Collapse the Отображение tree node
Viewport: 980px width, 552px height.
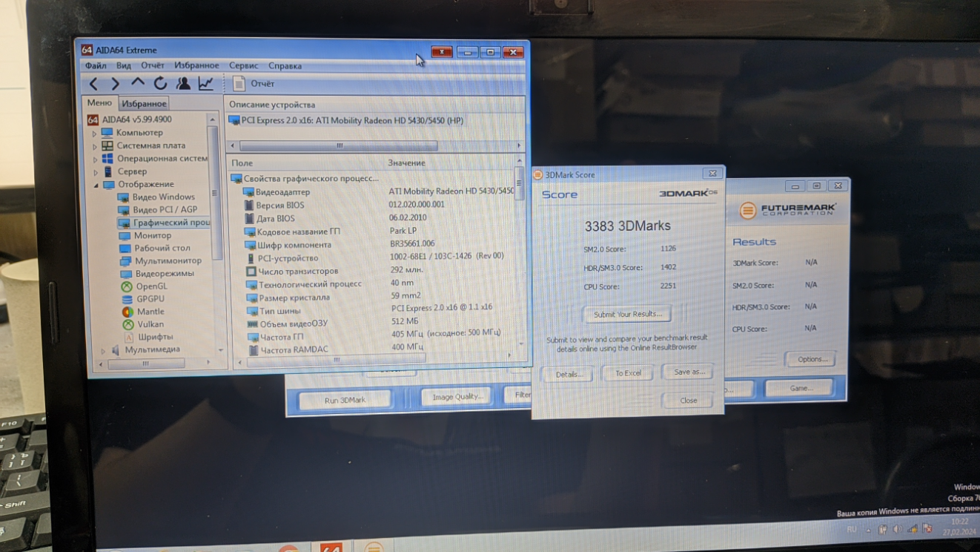click(x=96, y=184)
